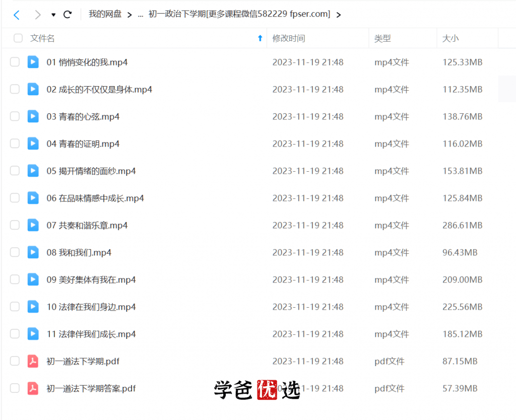Open file 05 揭开情绪的面纱.mp4
Screen dimensions: 516x420
(91, 171)
